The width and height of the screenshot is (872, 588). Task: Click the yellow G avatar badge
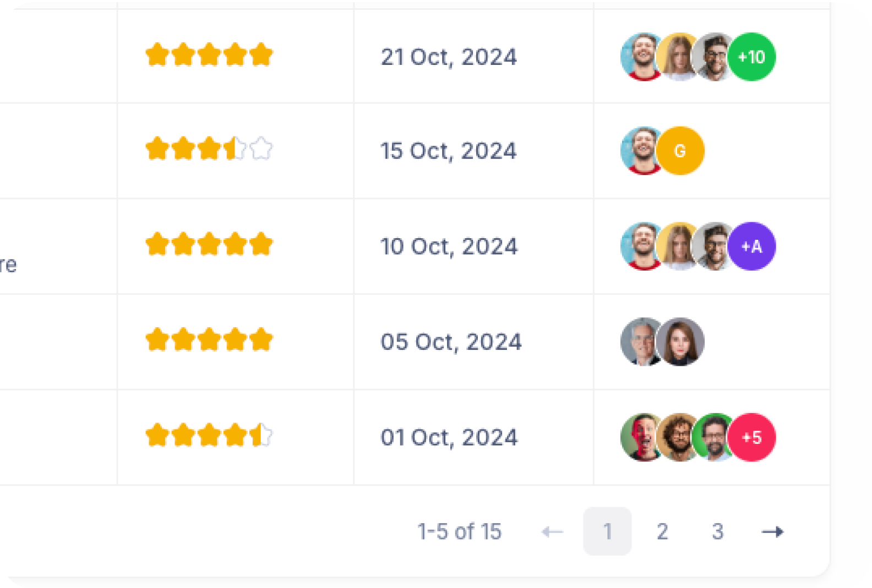click(x=680, y=151)
